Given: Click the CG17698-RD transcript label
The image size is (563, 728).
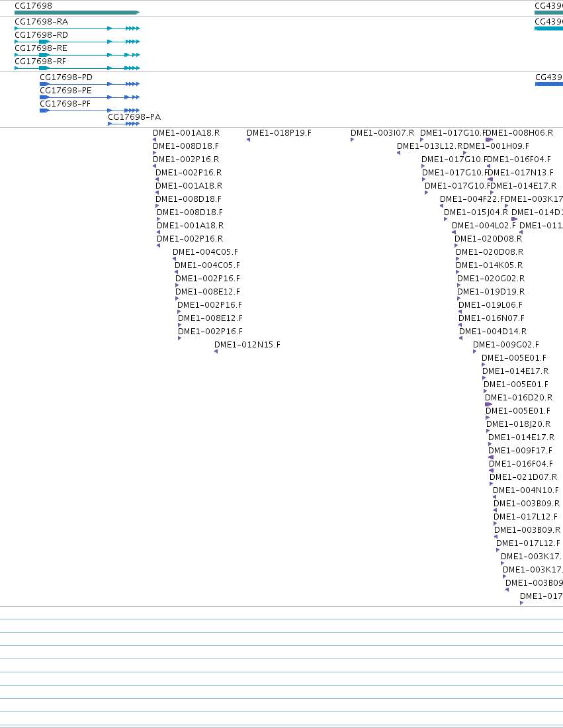Looking at the screenshot, I should [x=41, y=35].
